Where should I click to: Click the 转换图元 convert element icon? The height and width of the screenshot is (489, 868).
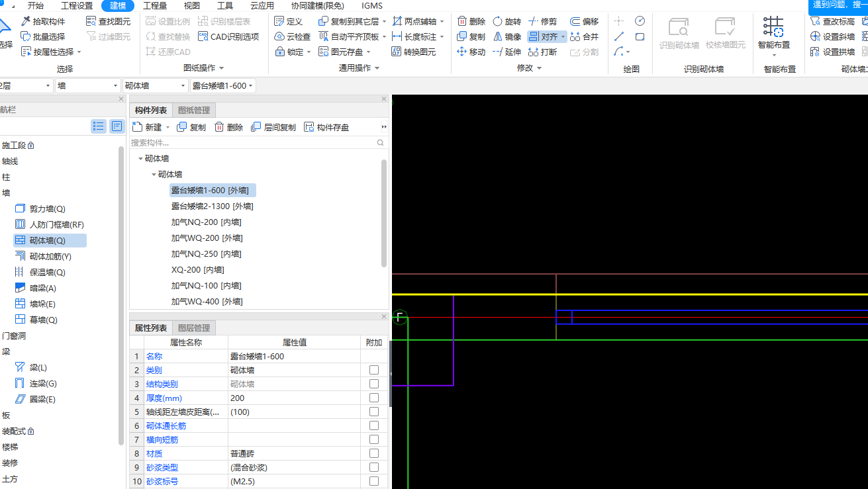397,52
